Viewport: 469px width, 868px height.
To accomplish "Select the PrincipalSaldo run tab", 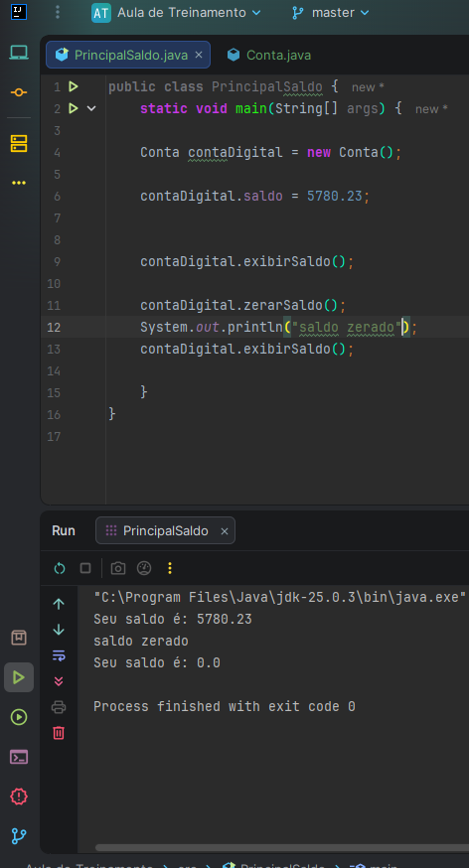I will 166,531.
